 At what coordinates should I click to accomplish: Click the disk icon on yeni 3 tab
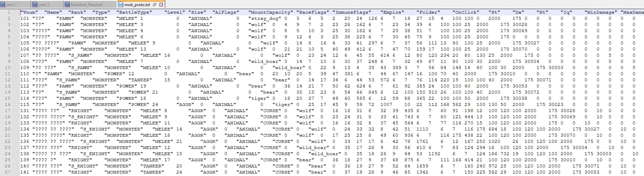pos(35,5)
